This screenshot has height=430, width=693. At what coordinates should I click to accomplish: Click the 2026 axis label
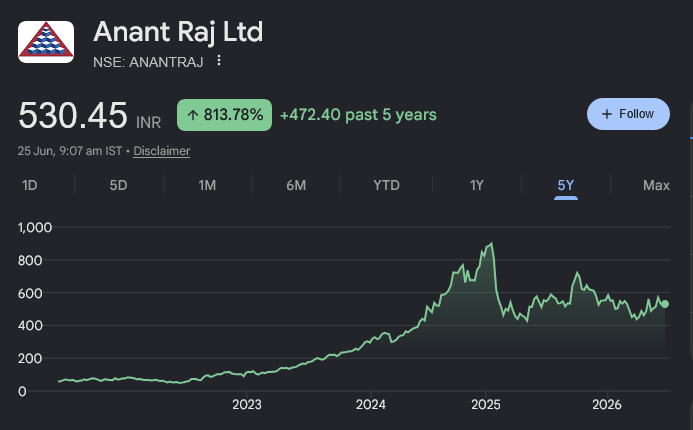607,404
